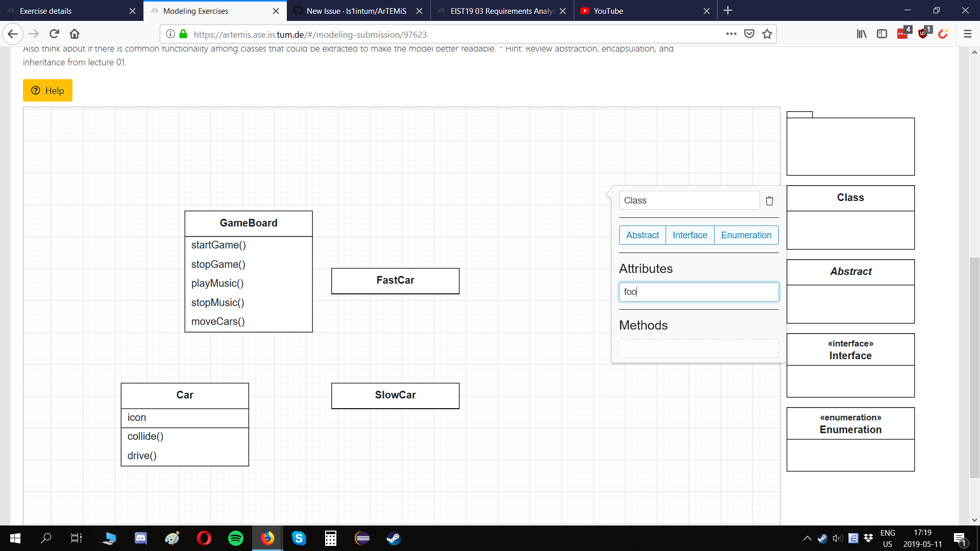Launch Spotify from the taskbar
Viewport: 980px width, 551px height.
[x=236, y=538]
